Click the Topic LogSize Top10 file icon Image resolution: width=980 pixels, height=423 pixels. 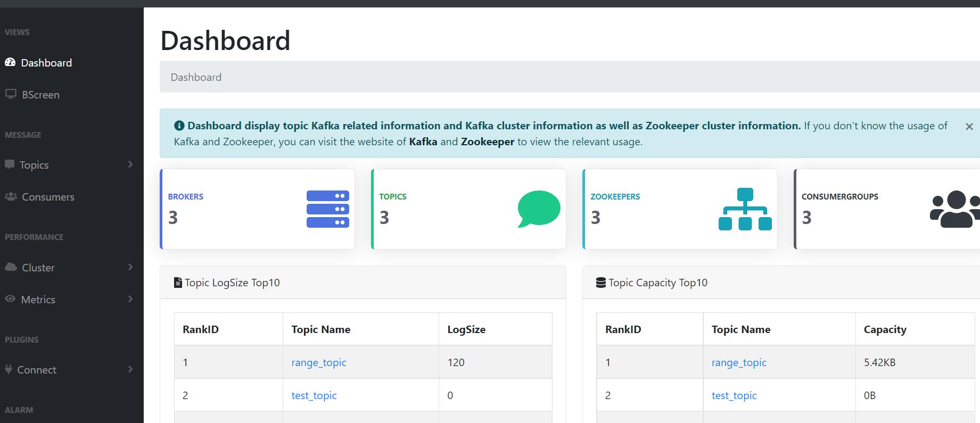178,283
